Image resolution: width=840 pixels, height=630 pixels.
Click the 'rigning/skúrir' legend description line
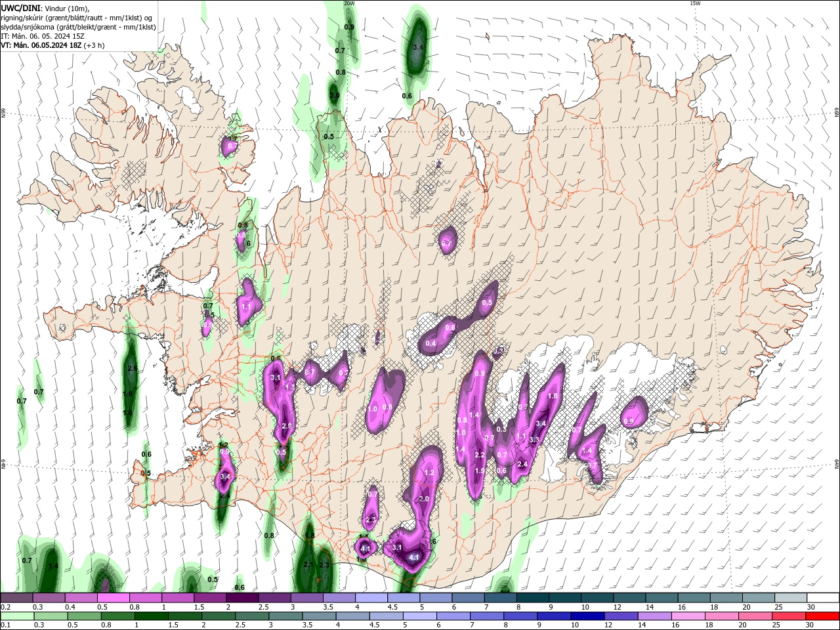pyautogui.click(x=77, y=18)
